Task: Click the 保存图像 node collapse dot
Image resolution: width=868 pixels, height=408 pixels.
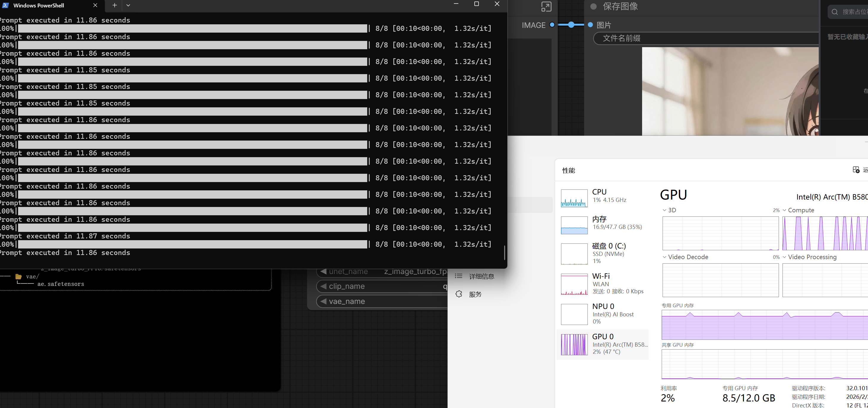Action: point(593,7)
